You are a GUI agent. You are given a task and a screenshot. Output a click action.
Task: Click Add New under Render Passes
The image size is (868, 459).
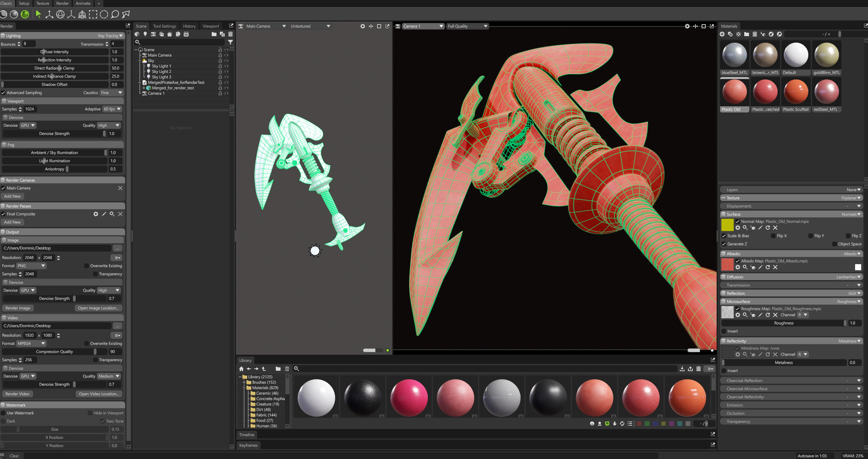click(x=13, y=222)
